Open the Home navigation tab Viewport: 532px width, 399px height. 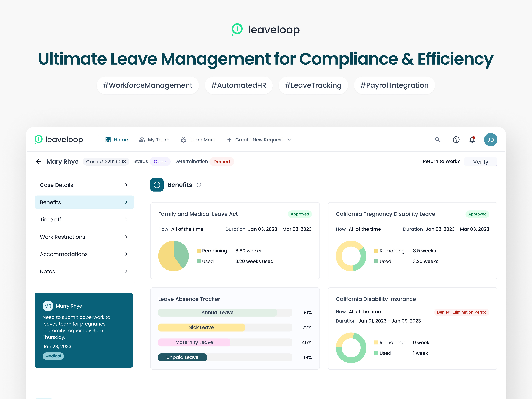(116, 140)
